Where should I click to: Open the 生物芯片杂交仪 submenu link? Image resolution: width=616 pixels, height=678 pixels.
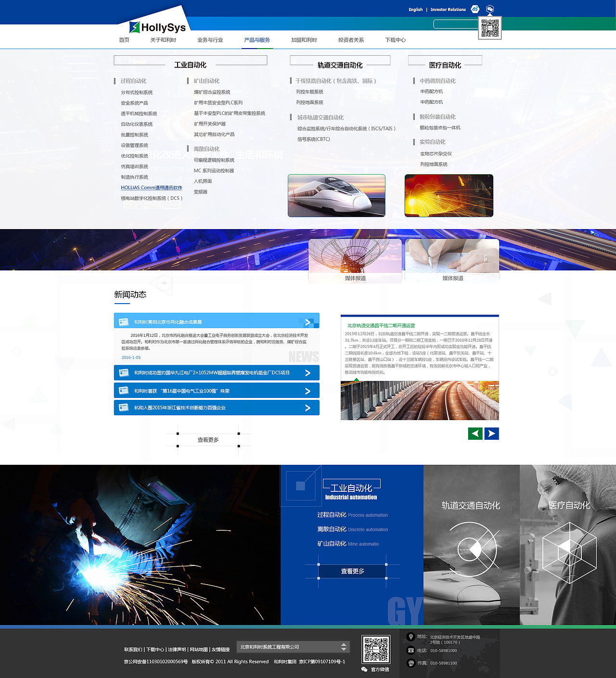(x=436, y=154)
